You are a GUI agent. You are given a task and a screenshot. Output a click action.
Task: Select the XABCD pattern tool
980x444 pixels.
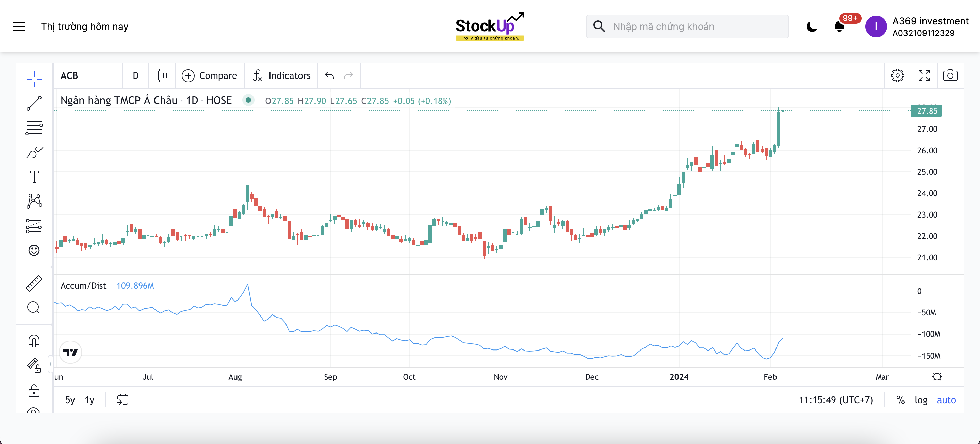pos(34,201)
